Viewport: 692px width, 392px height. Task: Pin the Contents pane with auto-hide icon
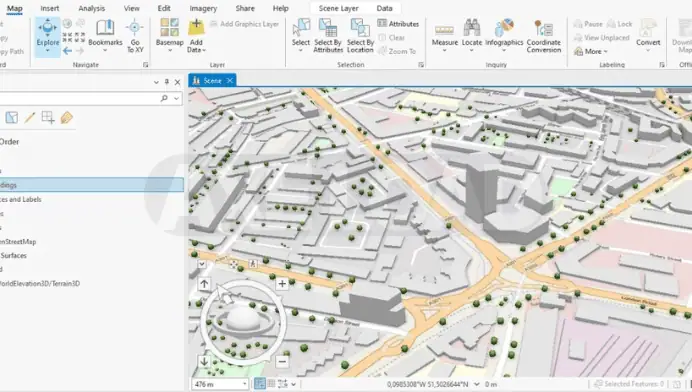point(166,82)
